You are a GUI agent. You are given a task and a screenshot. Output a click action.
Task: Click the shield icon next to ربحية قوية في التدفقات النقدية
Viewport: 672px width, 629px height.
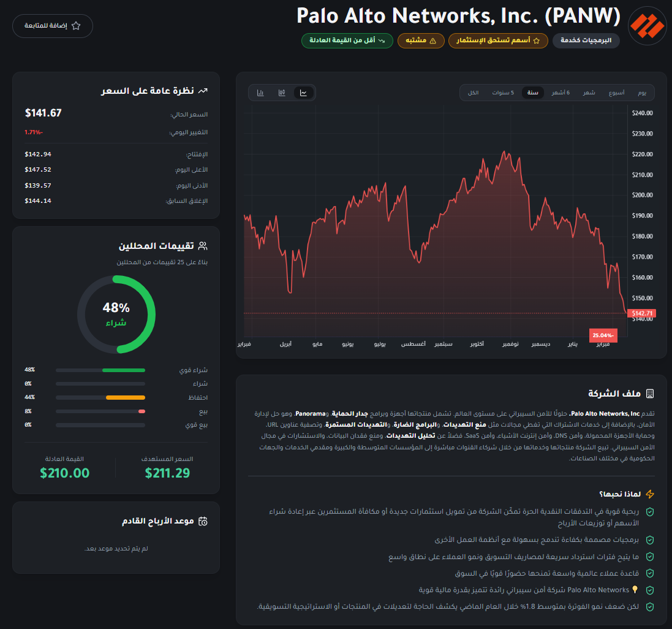pyautogui.click(x=650, y=512)
